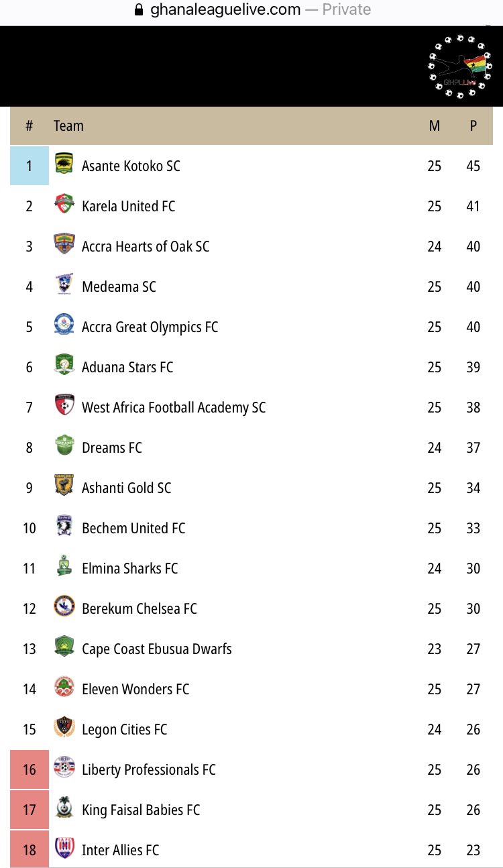Image resolution: width=503 pixels, height=868 pixels.
Task: Click the Aduana Stars FC logo
Action: pyautogui.click(x=64, y=366)
